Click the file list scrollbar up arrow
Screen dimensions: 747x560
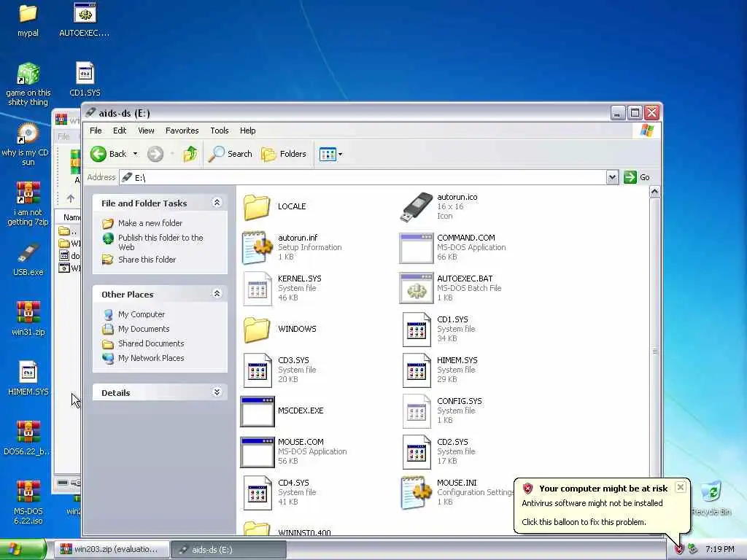point(655,192)
